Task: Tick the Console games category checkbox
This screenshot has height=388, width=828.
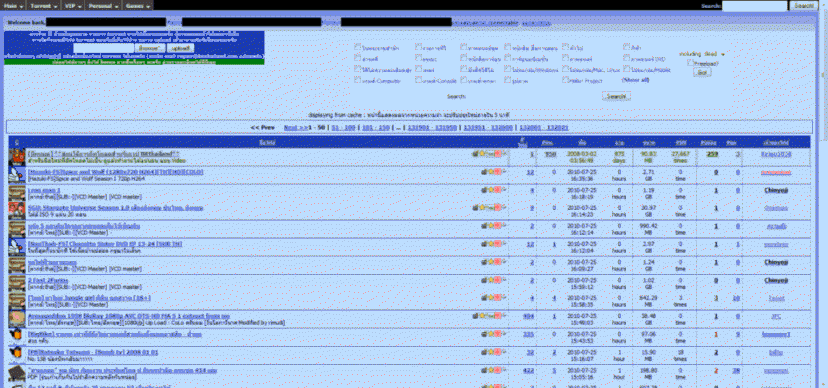Action: (x=418, y=80)
